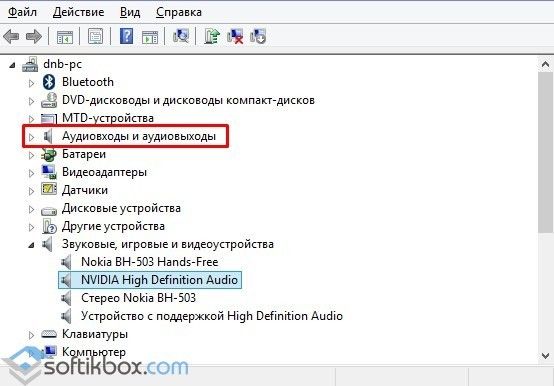This screenshot has width=554, height=386.
Task: Click the scrollbar down arrow
Action: pos(545,355)
